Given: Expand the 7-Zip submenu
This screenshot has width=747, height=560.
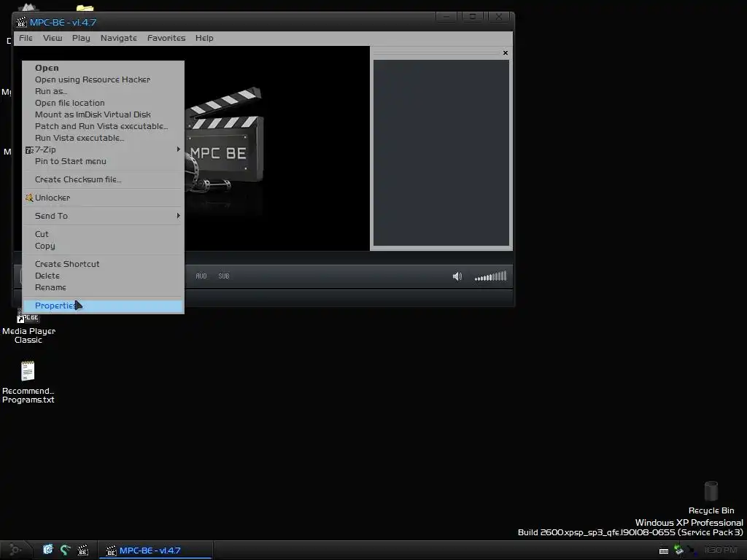Looking at the screenshot, I should (103, 149).
